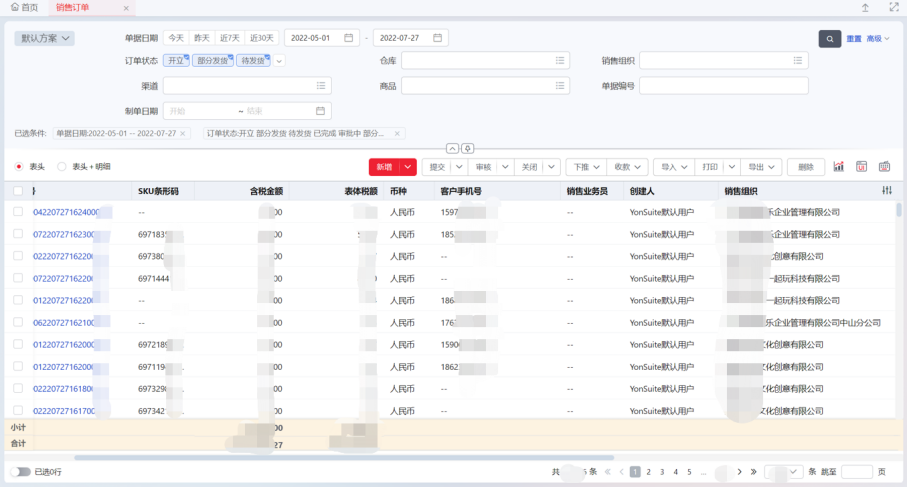
Task: Open the 渠道 lookup list icon
Action: (x=321, y=86)
